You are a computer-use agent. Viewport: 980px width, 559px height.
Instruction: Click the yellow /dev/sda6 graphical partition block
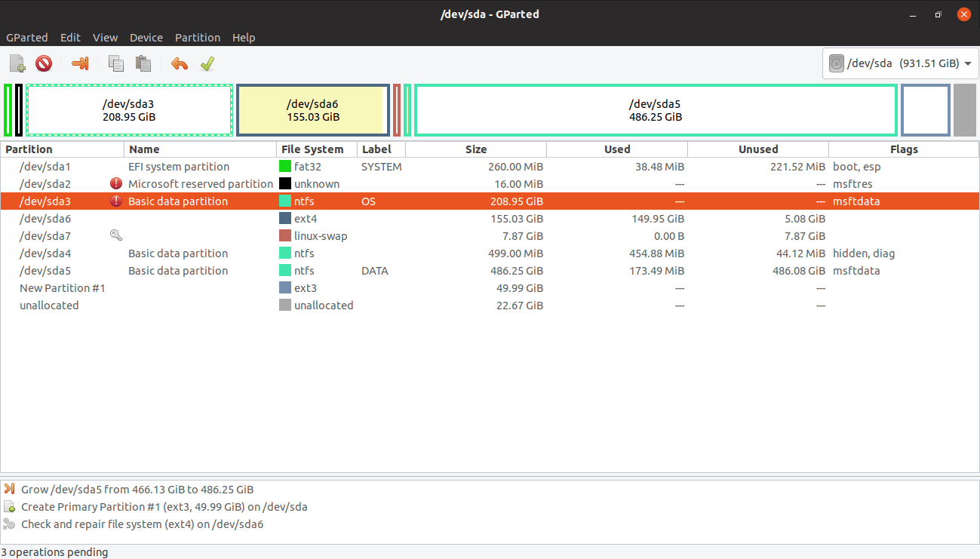[x=312, y=110]
